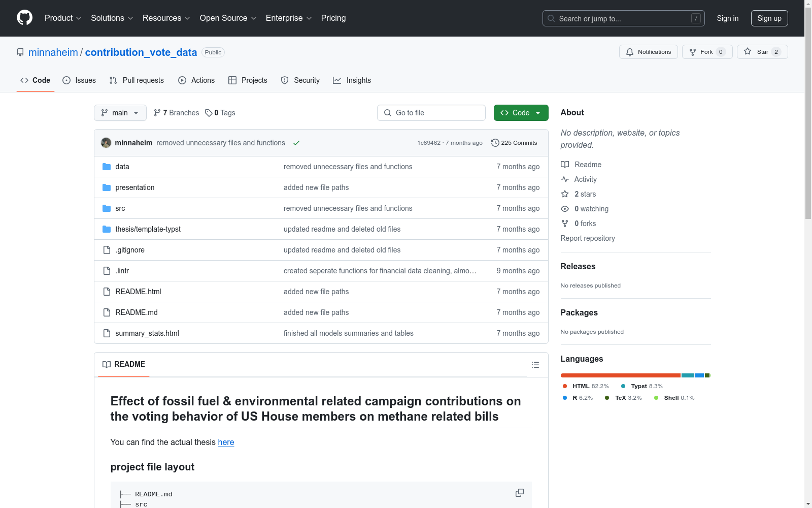Click the branches icon next to 7 Branches

tap(157, 113)
